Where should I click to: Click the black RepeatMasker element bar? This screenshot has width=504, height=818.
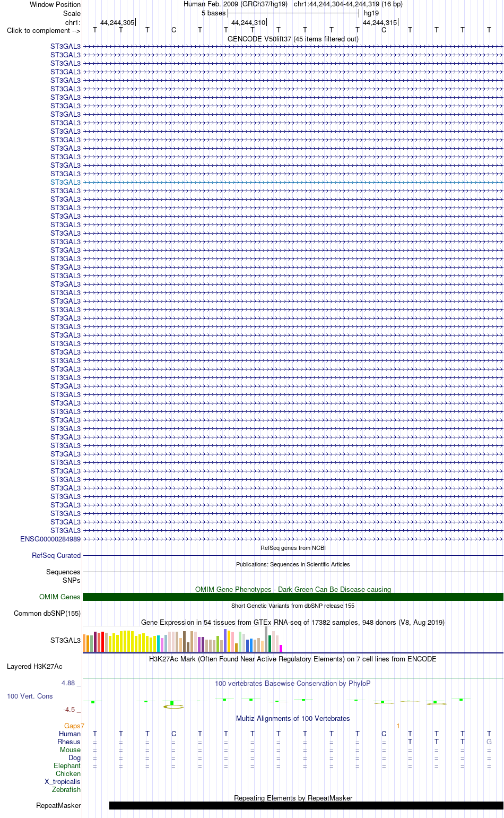(306, 805)
